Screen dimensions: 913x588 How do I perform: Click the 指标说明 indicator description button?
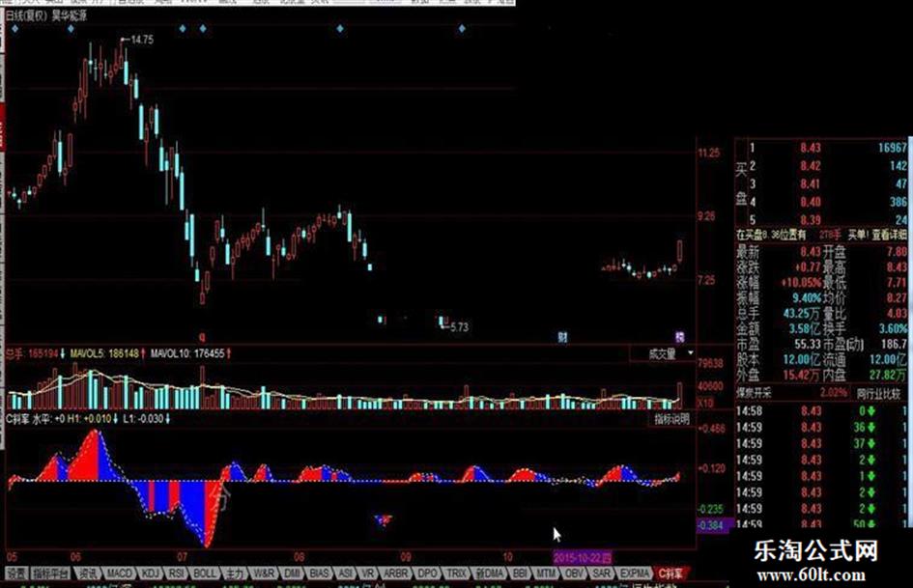[x=671, y=419]
